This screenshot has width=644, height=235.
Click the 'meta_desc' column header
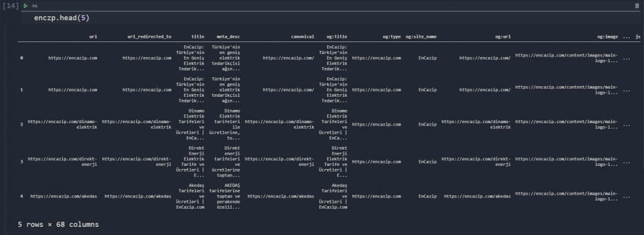click(228, 36)
